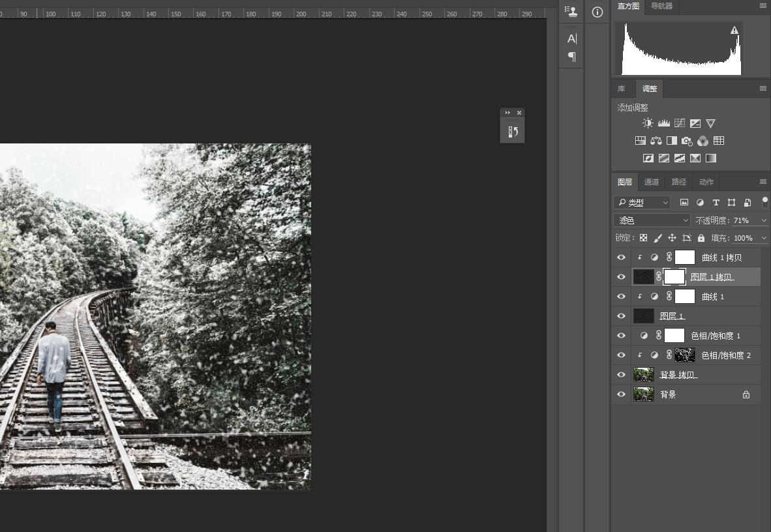771x532 pixels.
Task: Open the Layers panel flyout menu
Action: pos(763,182)
